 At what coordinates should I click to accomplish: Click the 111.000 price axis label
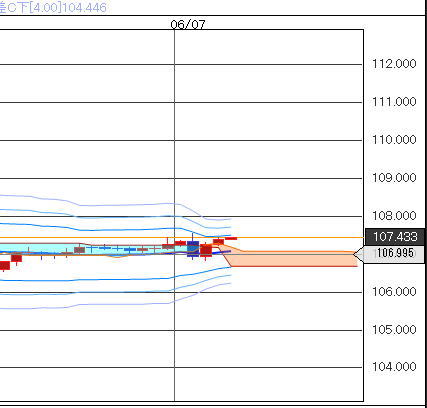click(x=394, y=102)
